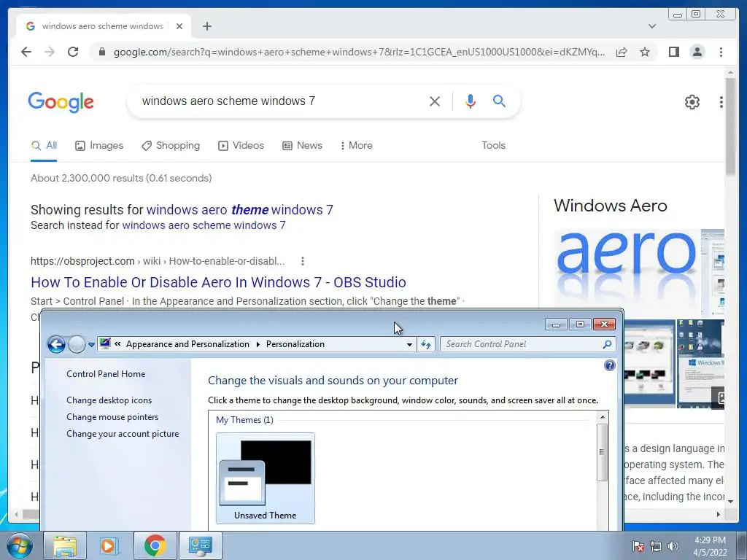
Task: Clear the Google search query
Action: 435,101
